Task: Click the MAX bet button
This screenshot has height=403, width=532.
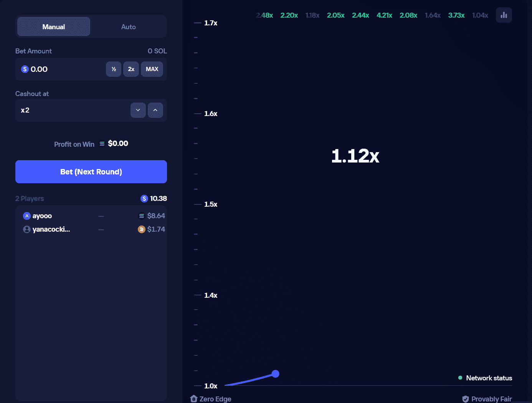Action: click(x=152, y=69)
